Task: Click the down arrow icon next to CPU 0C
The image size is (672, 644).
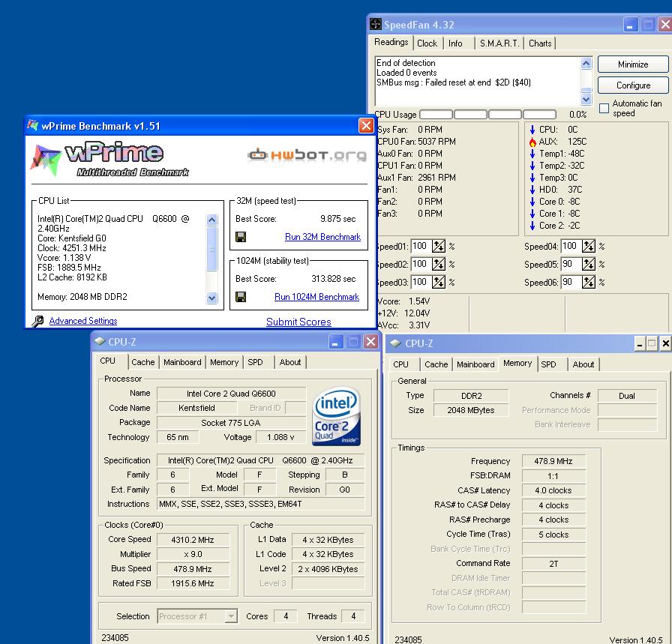Action: point(532,130)
